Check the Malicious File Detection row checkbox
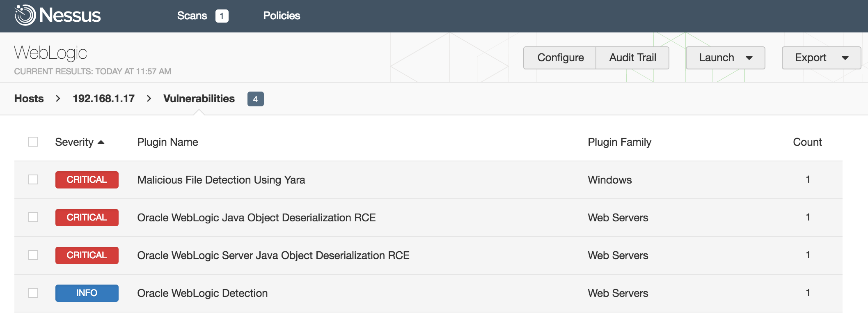The image size is (868, 324). click(x=33, y=179)
